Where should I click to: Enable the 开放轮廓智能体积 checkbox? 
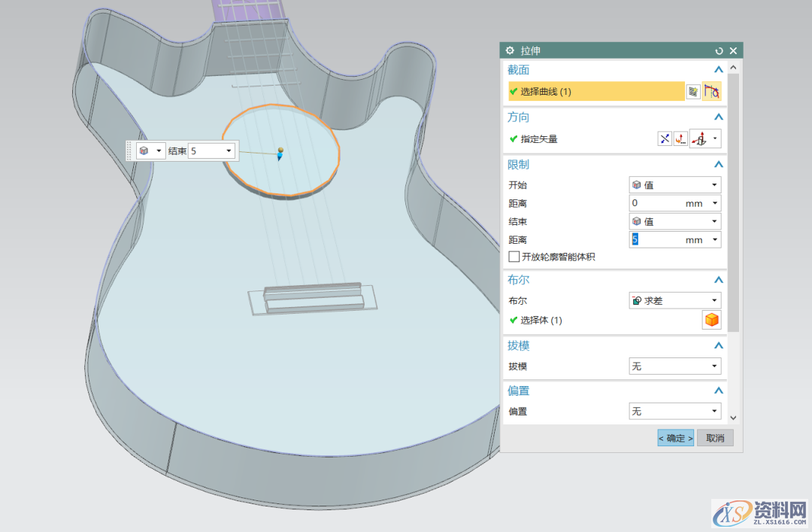coord(514,257)
